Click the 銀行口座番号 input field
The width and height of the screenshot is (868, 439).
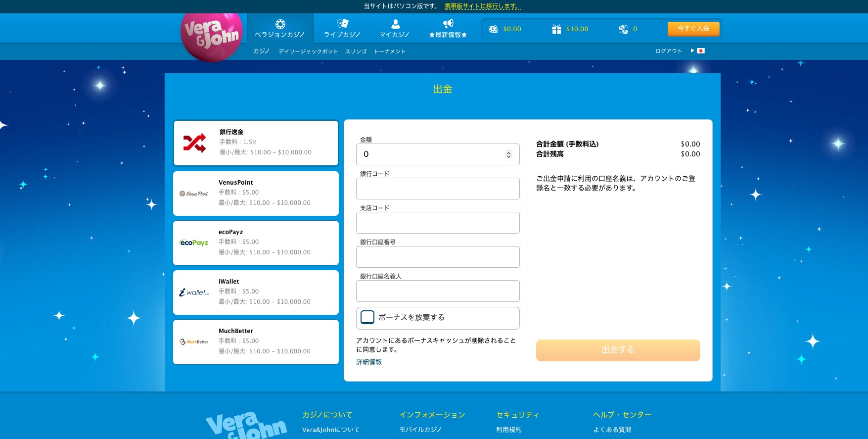click(x=438, y=257)
